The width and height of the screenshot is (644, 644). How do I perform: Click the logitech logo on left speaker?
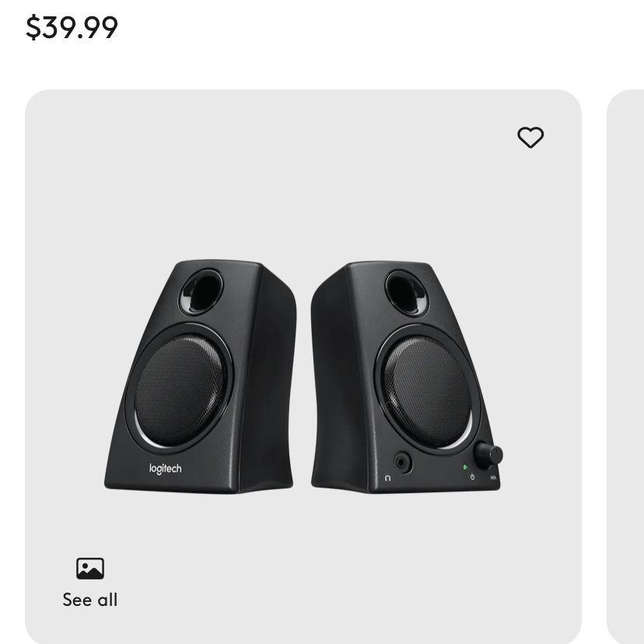[165, 469]
